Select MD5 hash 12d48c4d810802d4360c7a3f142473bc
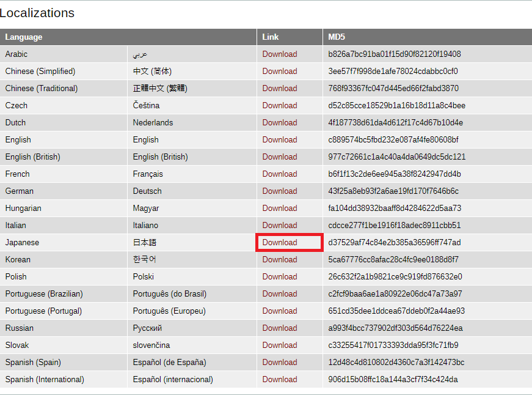Screen dimensions: 532x395 coord(396,362)
